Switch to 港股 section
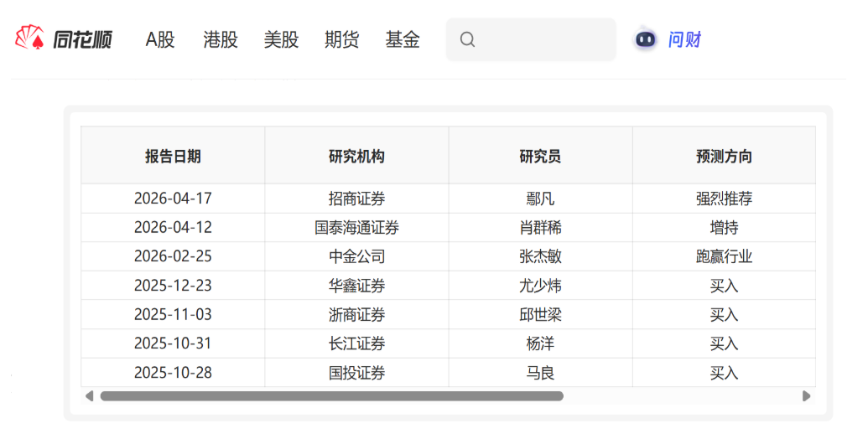Viewport: 868px width, 444px height. (221, 39)
